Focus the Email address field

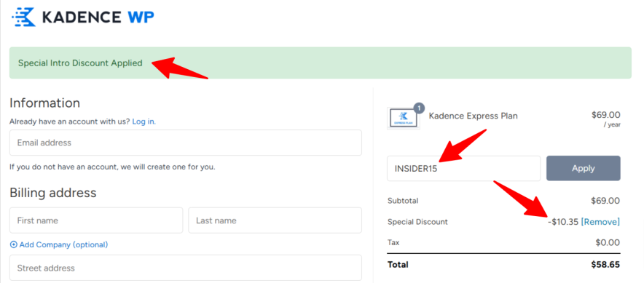coord(186,143)
